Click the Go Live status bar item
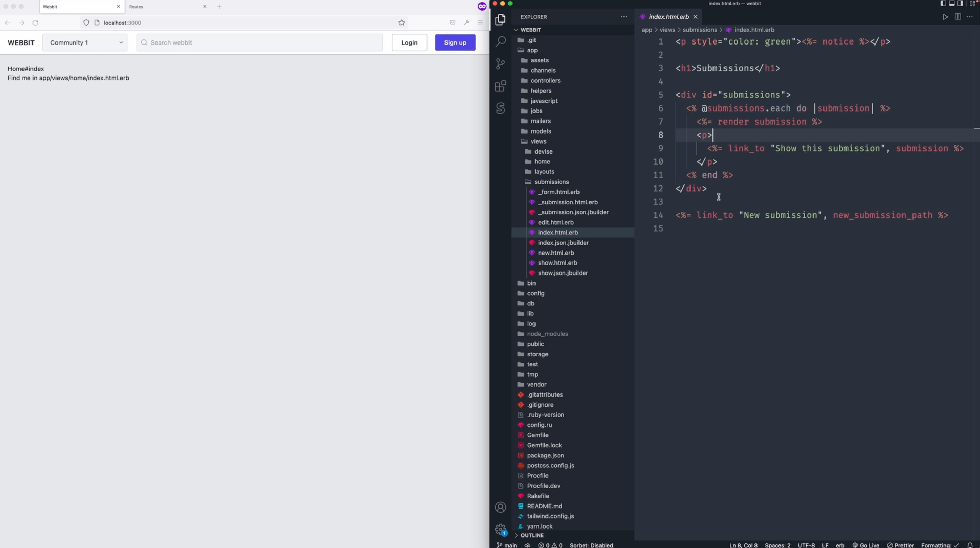The height and width of the screenshot is (548, 980). click(x=865, y=545)
